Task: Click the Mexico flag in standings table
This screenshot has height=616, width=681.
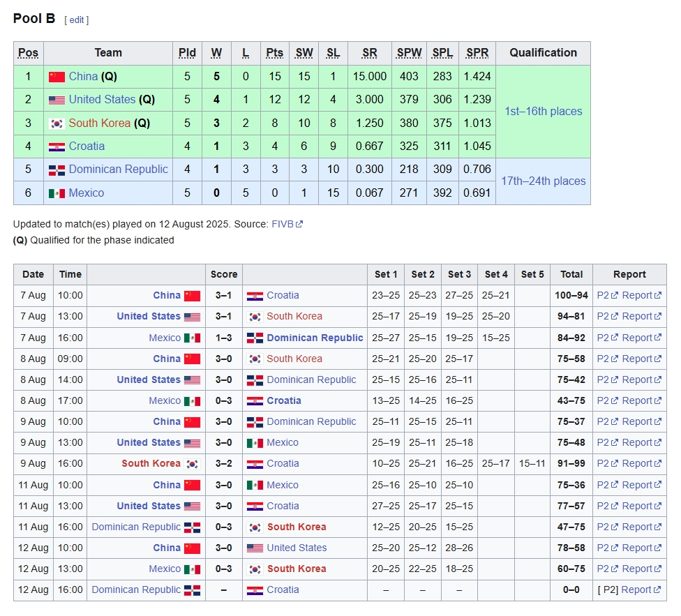Action: 57,193
